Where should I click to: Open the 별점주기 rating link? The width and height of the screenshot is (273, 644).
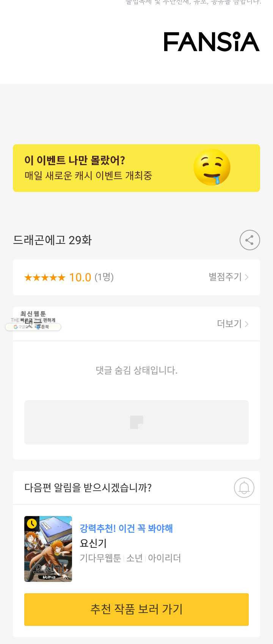point(229,277)
